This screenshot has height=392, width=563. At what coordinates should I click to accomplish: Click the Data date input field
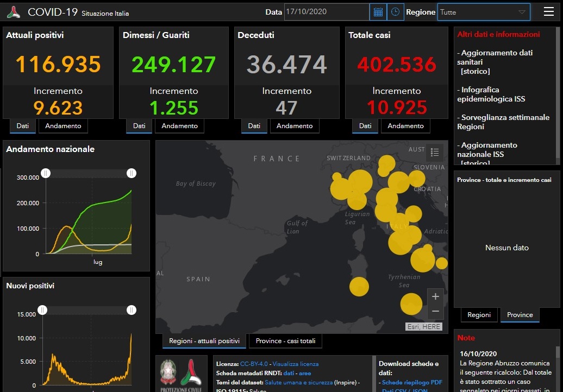326,12
